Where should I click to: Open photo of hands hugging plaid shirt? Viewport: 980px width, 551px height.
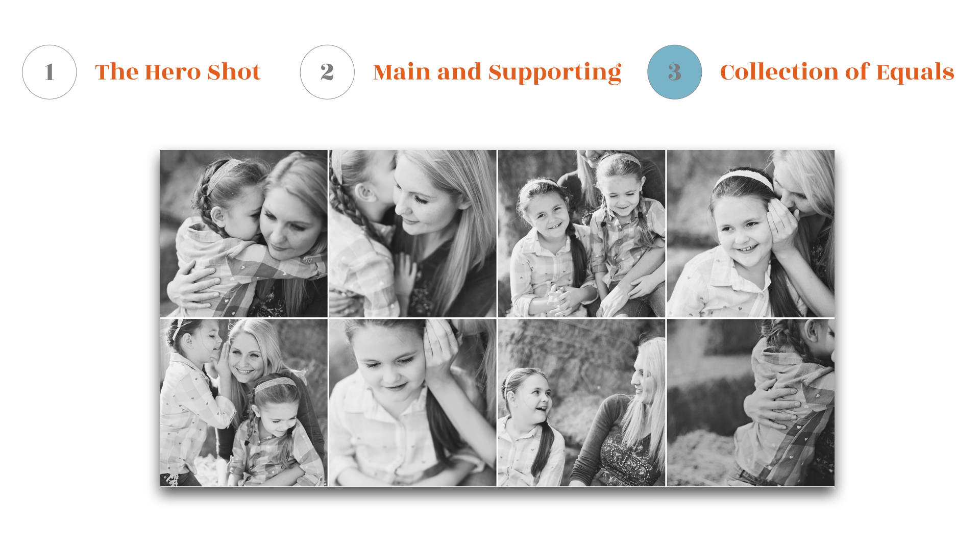pos(750,403)
